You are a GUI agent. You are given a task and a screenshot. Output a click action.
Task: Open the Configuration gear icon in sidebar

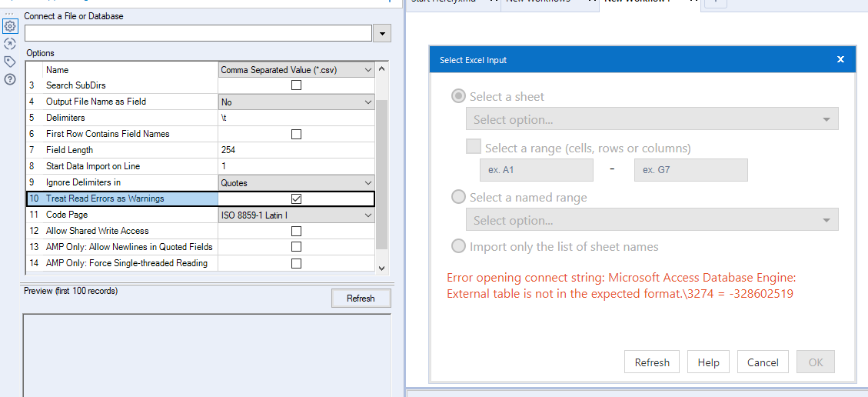10,26
